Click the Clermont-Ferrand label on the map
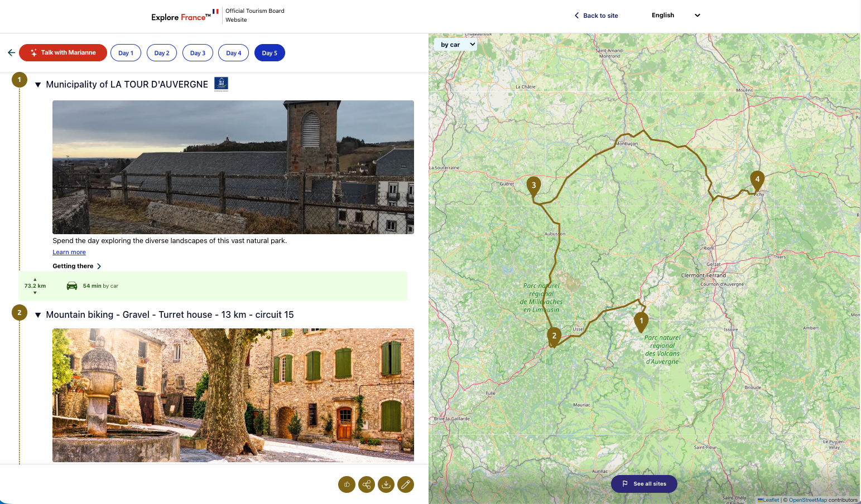The height and width of the screenshot is (504, 861). point(704,275)
